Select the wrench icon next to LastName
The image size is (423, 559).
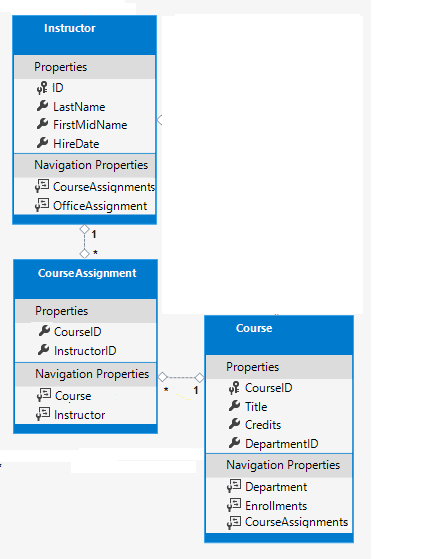tap(42, 106)
